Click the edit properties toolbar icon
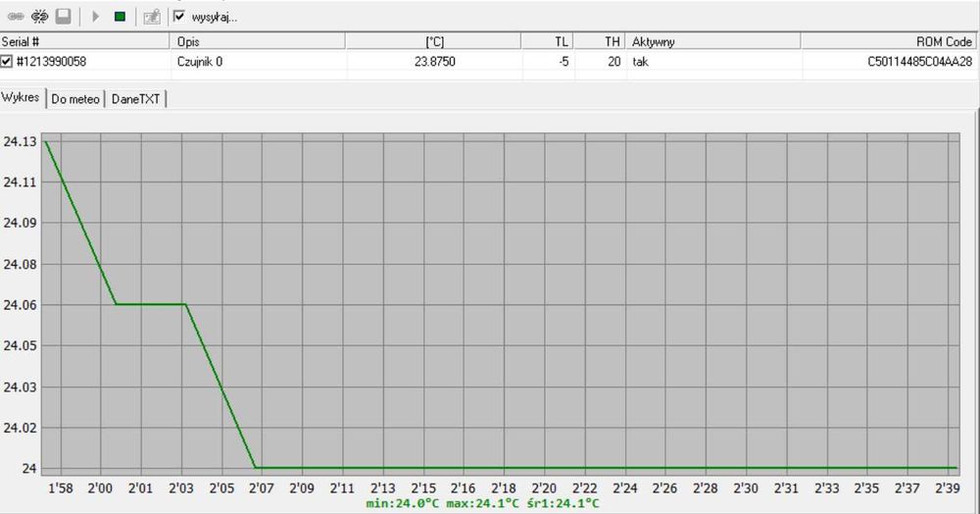 tap(152, 17)
